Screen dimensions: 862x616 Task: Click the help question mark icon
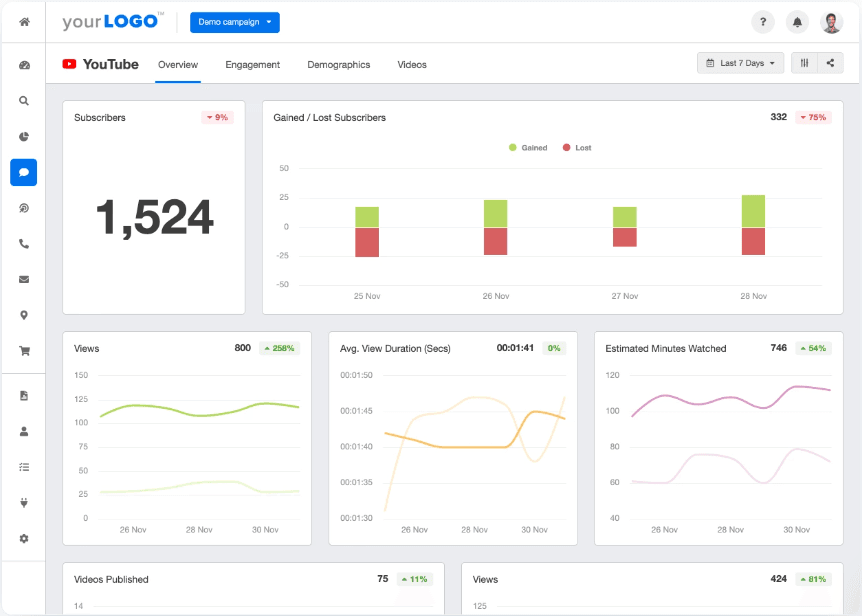click(763, 22)
